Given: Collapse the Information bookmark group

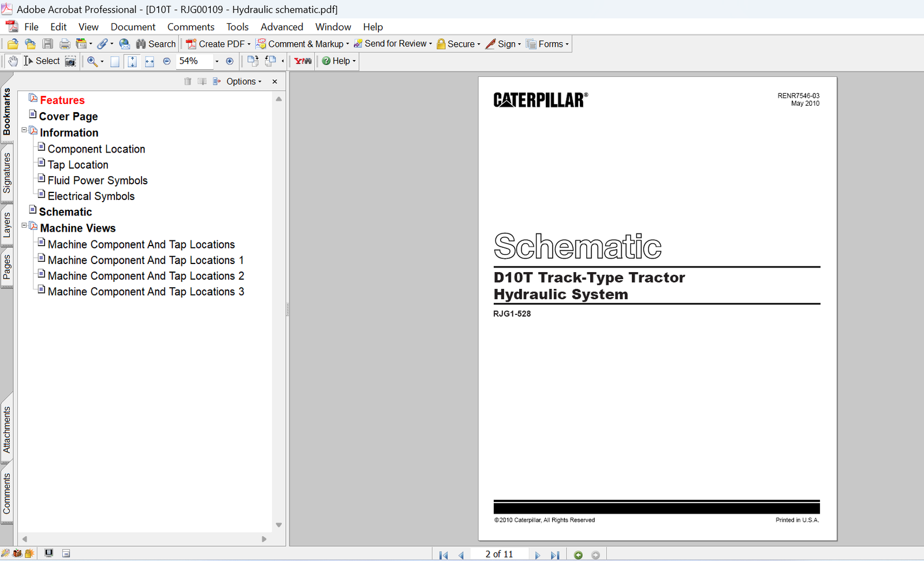Looking at the screenshot, I should click(24, 130).
